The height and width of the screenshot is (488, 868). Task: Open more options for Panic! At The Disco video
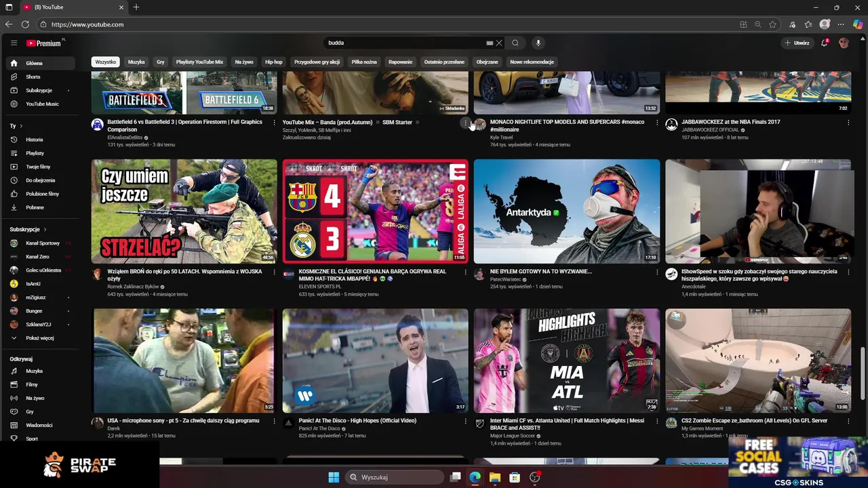pyautogui.click(x=465, y=421)
